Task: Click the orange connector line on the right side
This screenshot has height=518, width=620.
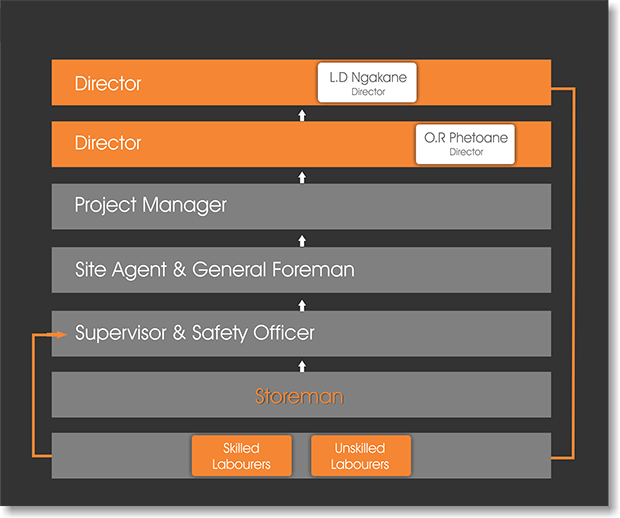Action: (x=574, y=270)
